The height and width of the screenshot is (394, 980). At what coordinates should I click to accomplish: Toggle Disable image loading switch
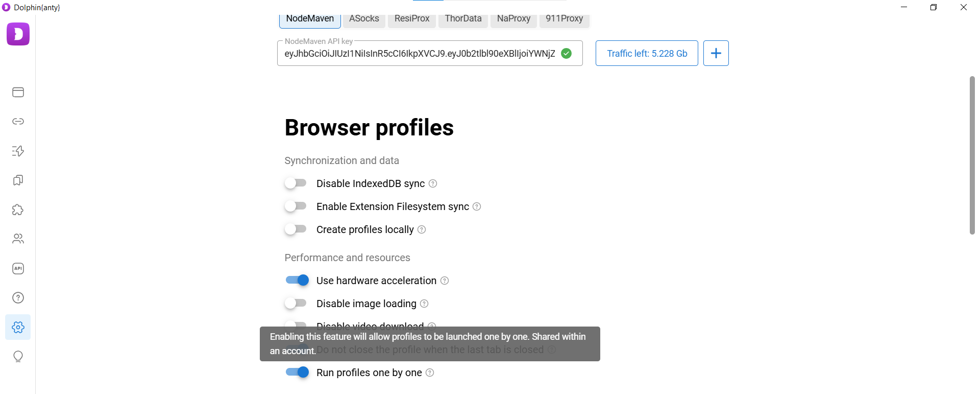point(296,303)
